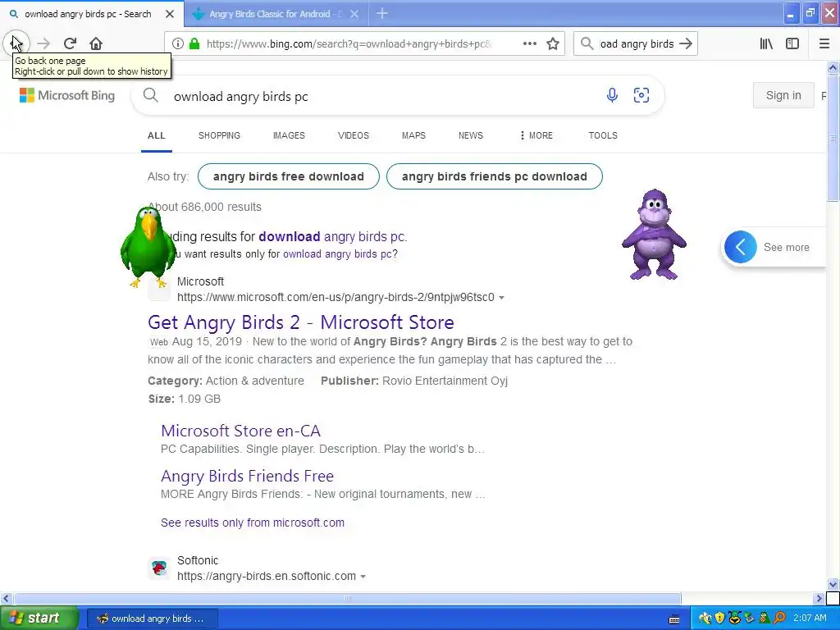This screenshot has width=840, height=630.
Task: Click the green padlock security icon
Action: click(194, 44)
